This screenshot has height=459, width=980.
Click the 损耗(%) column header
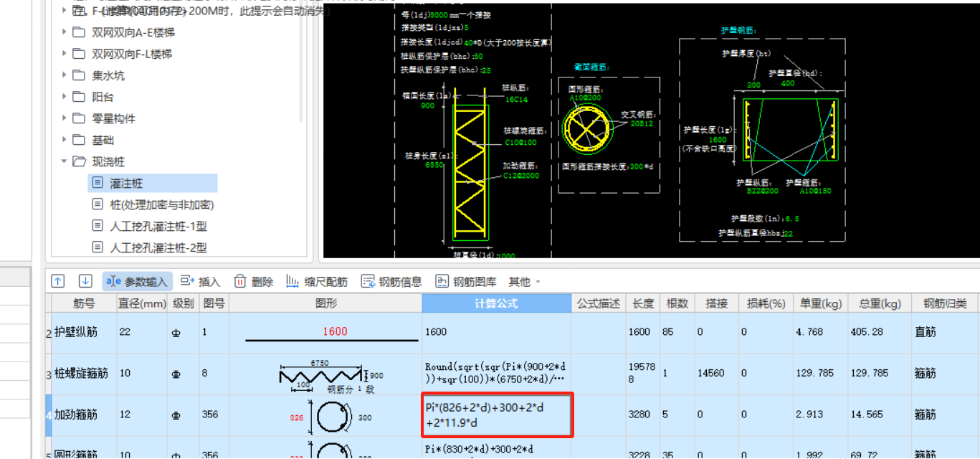coord(766,303)
